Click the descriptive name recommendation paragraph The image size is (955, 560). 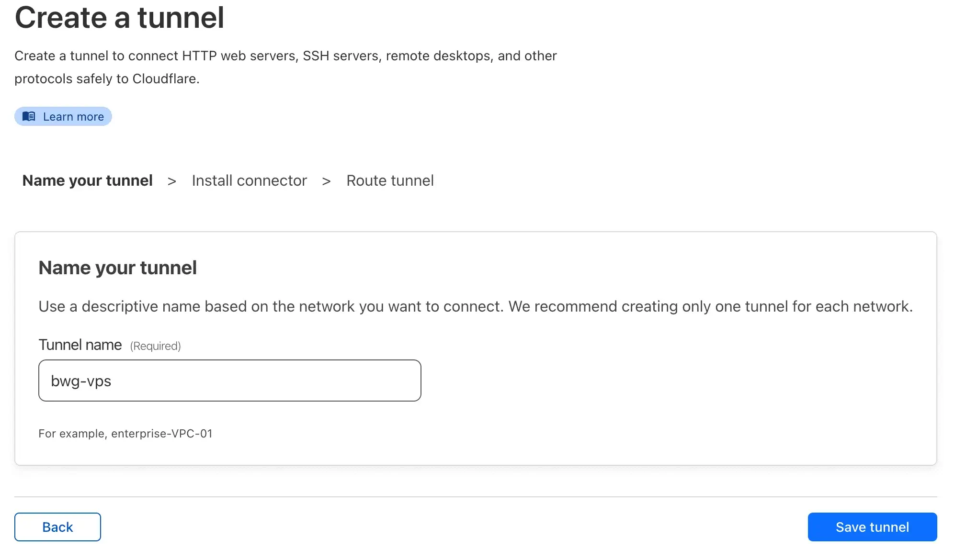coord(476,306)
